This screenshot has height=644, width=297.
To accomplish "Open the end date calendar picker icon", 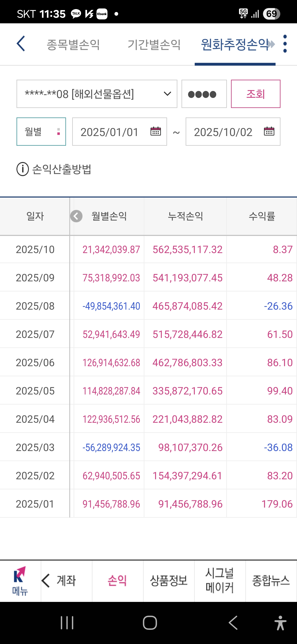I will (x=269, y=131).
